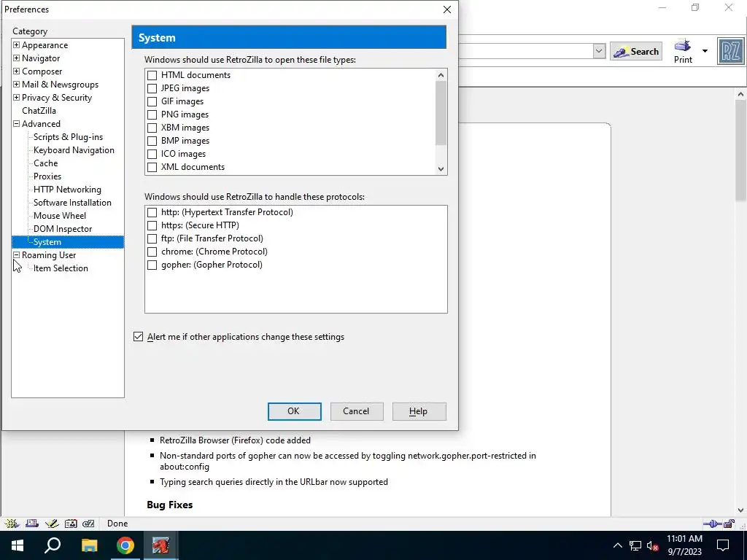This screenshot has height=560, width=747.
Task: Open Composer via the status bar pencil icon
Action: point(52,524)
